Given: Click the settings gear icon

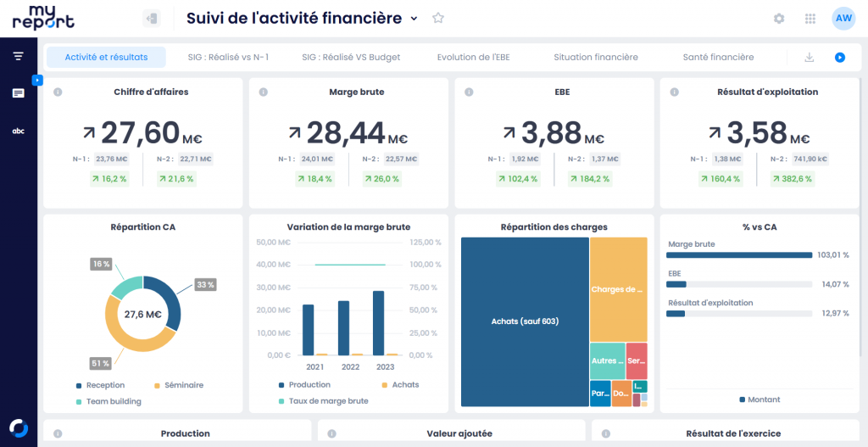Looking at the screenshot, I should (779, 19).
